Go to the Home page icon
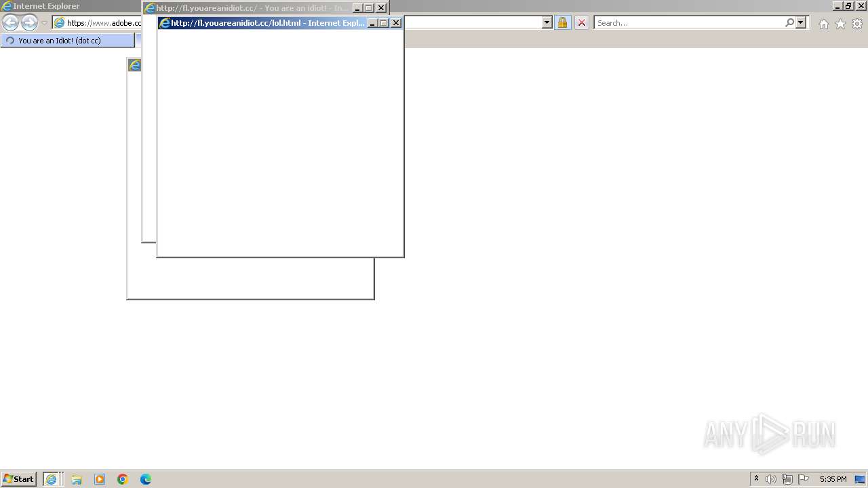Screen dimensions: 868x488 click(823, 24)
